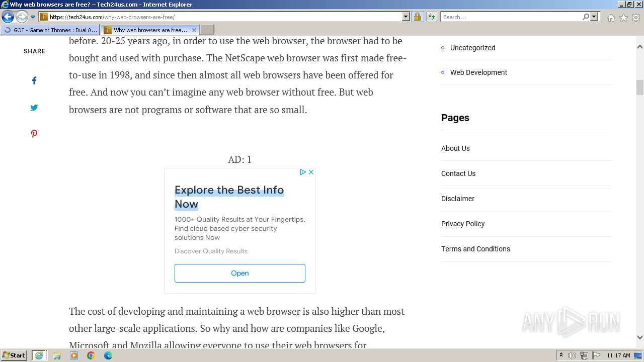Expand the address bar autocomplete dropdown
The width and height of the screenshot is (644, 362).
[x=406, y=17]
